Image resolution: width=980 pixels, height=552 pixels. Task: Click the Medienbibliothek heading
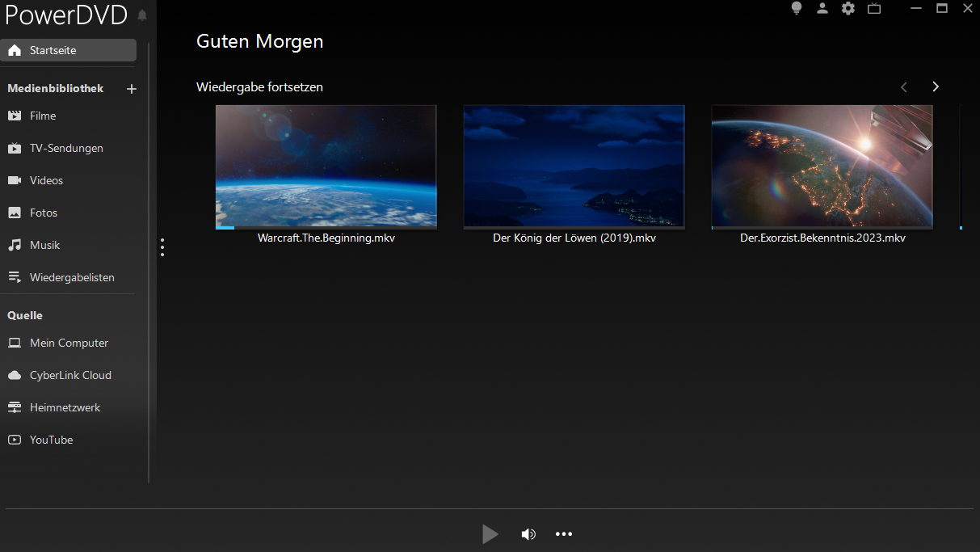[x=56, y=88]
